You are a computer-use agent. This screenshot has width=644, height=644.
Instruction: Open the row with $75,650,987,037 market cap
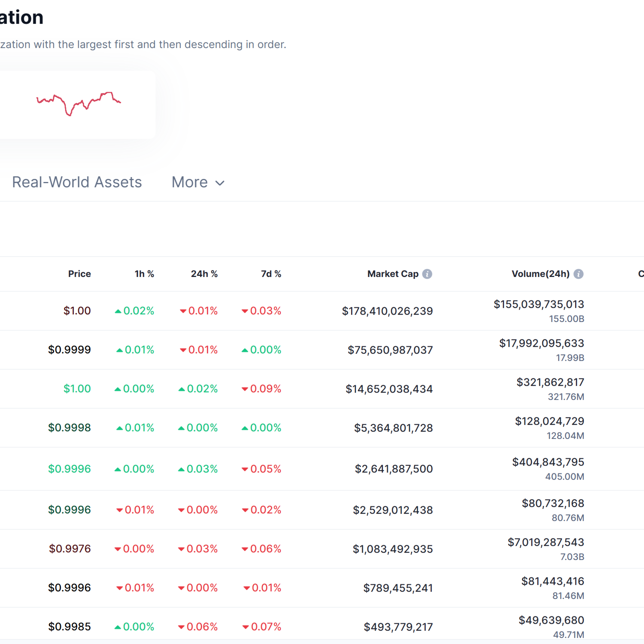tap(390, 350)
